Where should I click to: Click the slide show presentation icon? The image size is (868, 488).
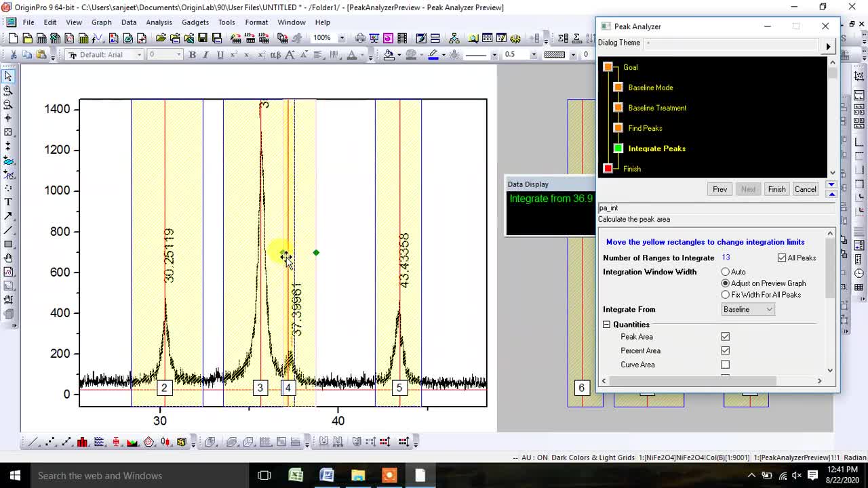click(374, 38)
